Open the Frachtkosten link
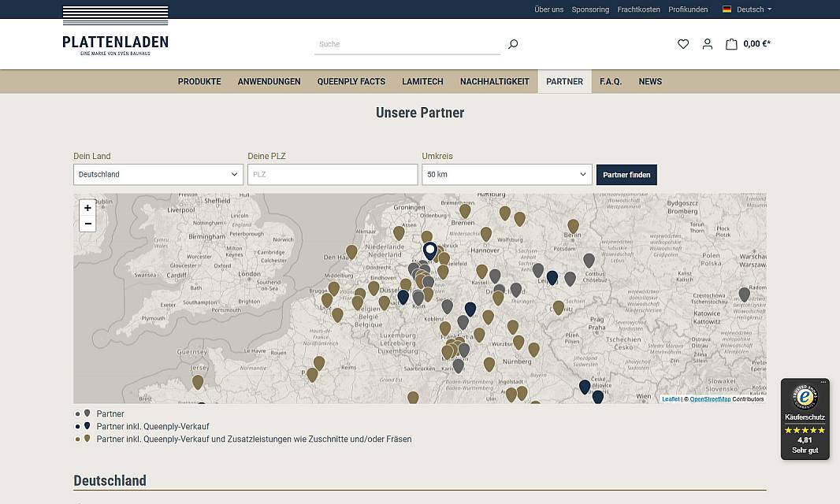 point(638,9)
